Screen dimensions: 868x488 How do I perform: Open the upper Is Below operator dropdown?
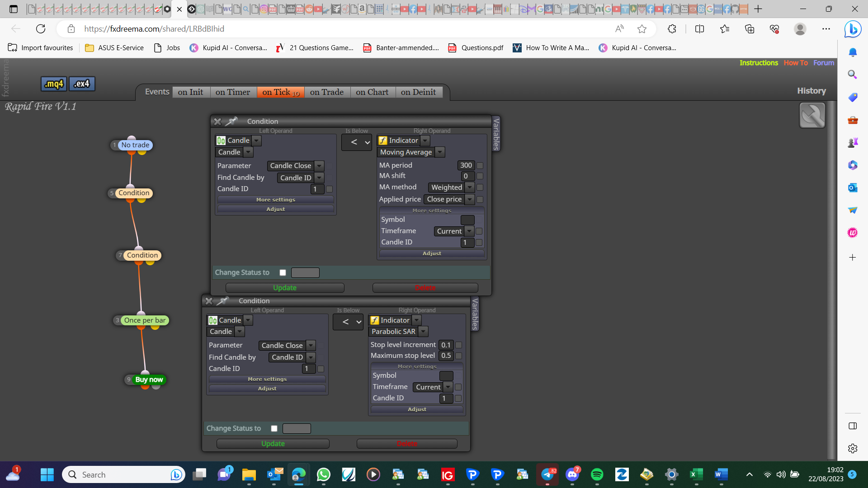pyautogui.click(x=357, y=142)
